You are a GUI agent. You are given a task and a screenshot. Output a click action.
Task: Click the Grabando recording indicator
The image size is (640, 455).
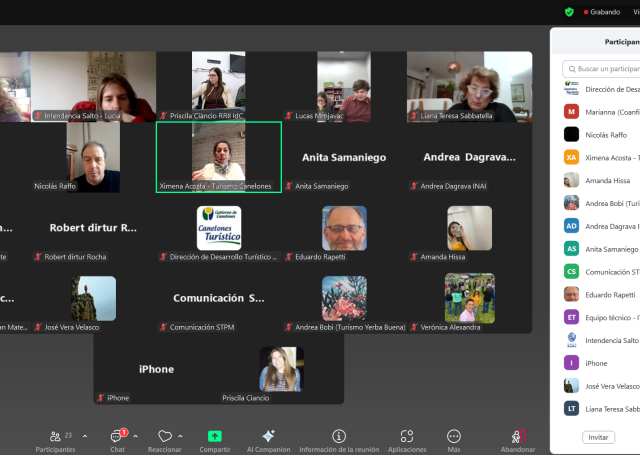pos(603,12)
